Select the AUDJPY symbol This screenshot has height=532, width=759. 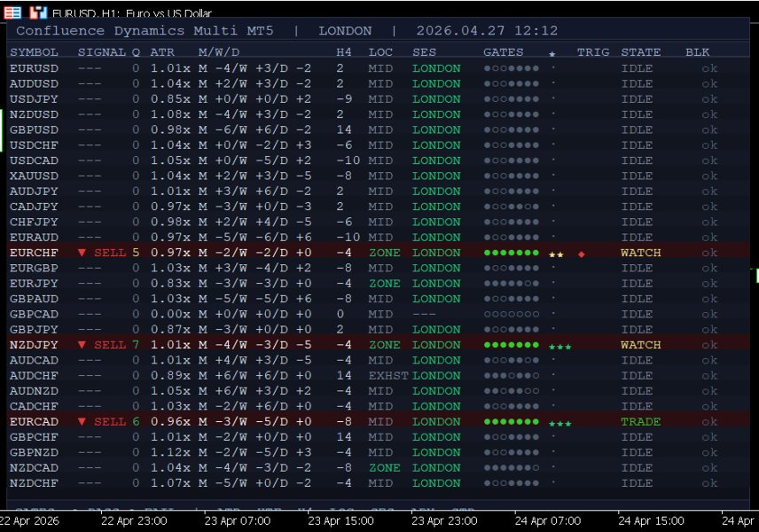click(34, 192)
